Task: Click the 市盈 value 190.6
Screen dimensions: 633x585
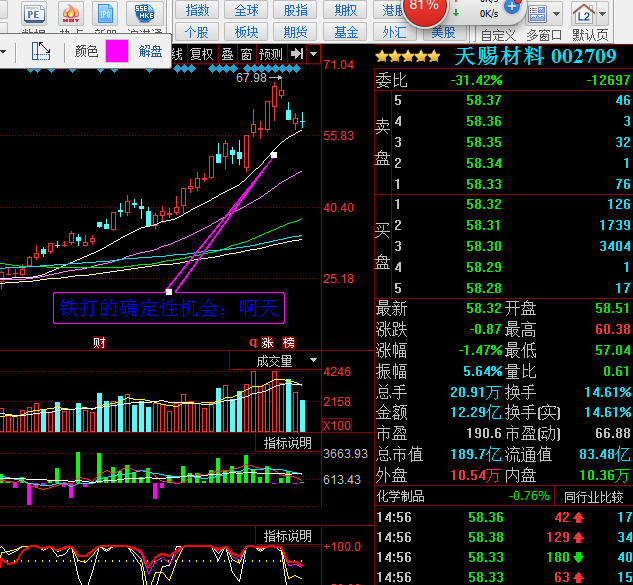Action: (484, 434)
